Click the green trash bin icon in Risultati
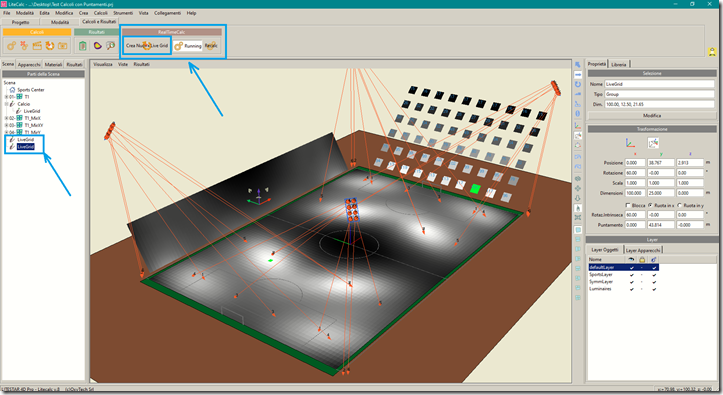The height and width of the screenshot is (395, 723). click(x=83, y=46)
